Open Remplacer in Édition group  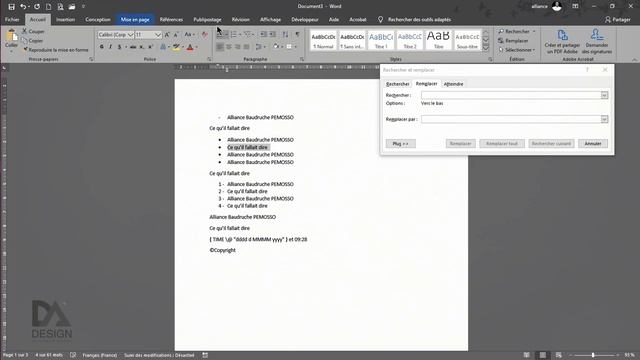[x=513, y=40]
